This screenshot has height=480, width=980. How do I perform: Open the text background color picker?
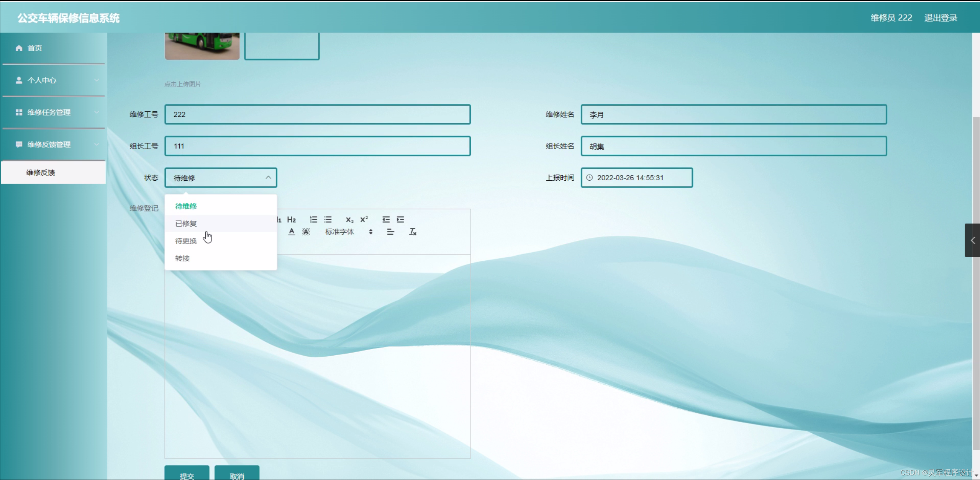306,232
